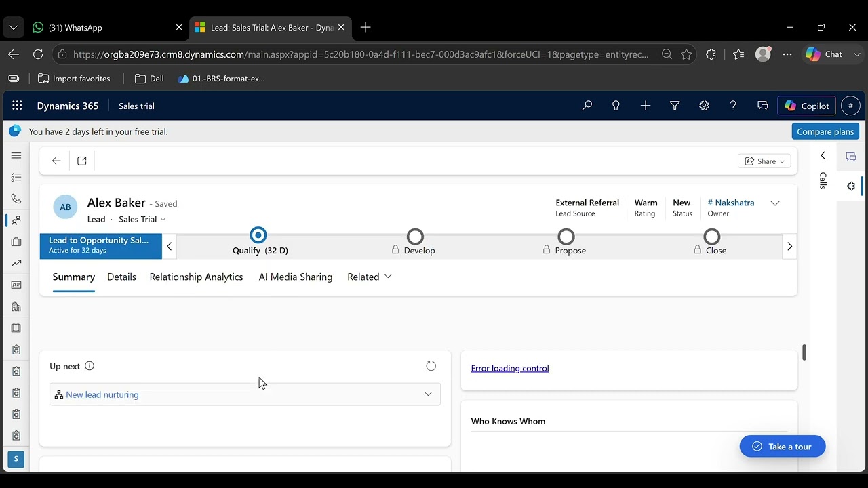The height and width of the screenshot is (488, 868).
Task: Click the Error loading control link
Action: click(510, 368)
